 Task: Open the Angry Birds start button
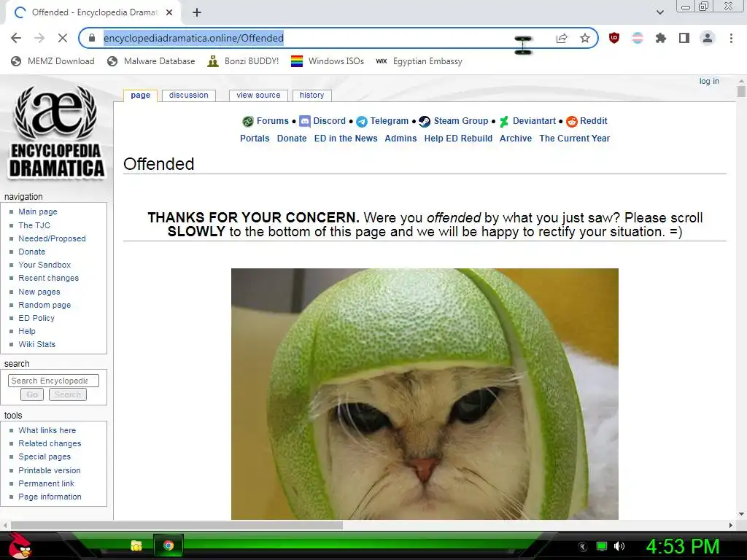(x=19, y=545)
